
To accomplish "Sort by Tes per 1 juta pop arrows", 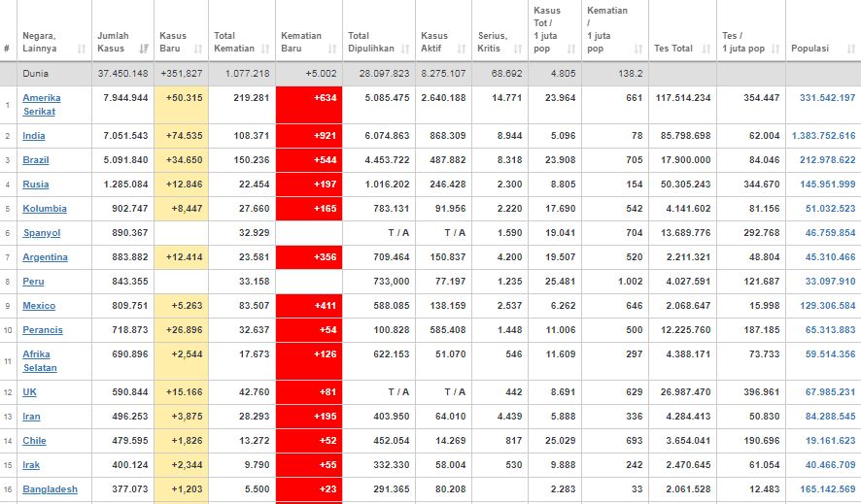I will pyautogui.click(x=775, y=49).
